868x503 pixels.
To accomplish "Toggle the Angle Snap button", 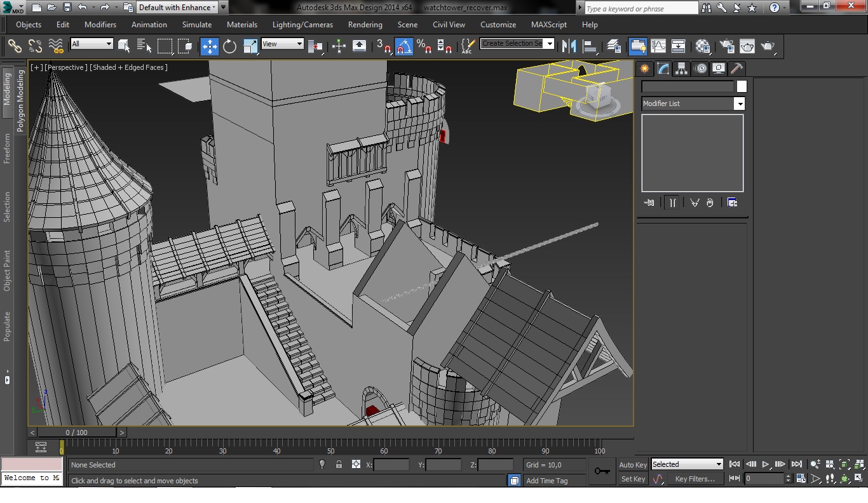I will coord(404,46).
